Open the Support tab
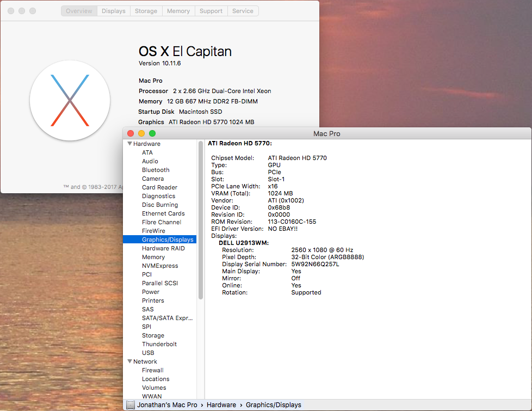Image resolution: width=532 pixels, height=411 pixels. coord(211,11)
